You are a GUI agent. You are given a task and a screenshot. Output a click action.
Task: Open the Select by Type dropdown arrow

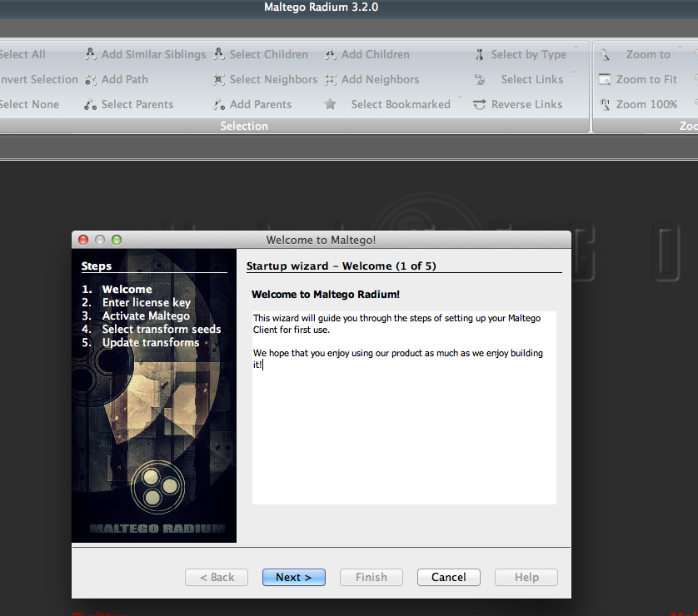pos(576,47)
